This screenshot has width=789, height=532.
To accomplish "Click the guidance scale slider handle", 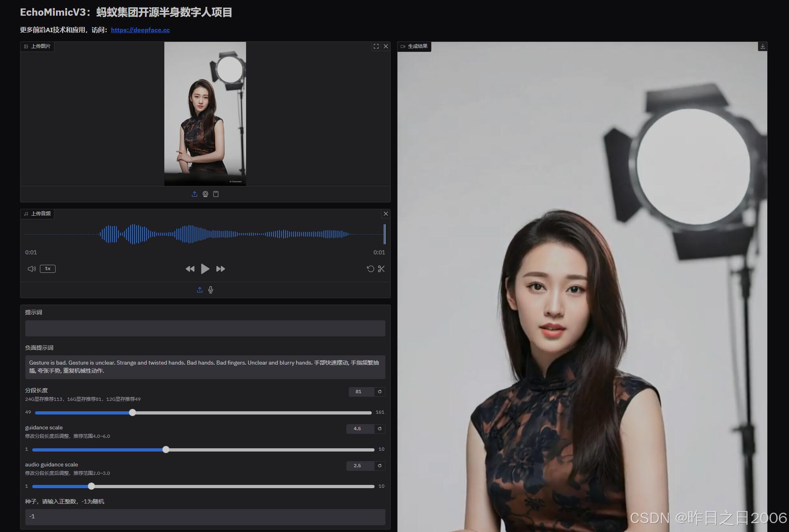I will [x=166, y=450].
